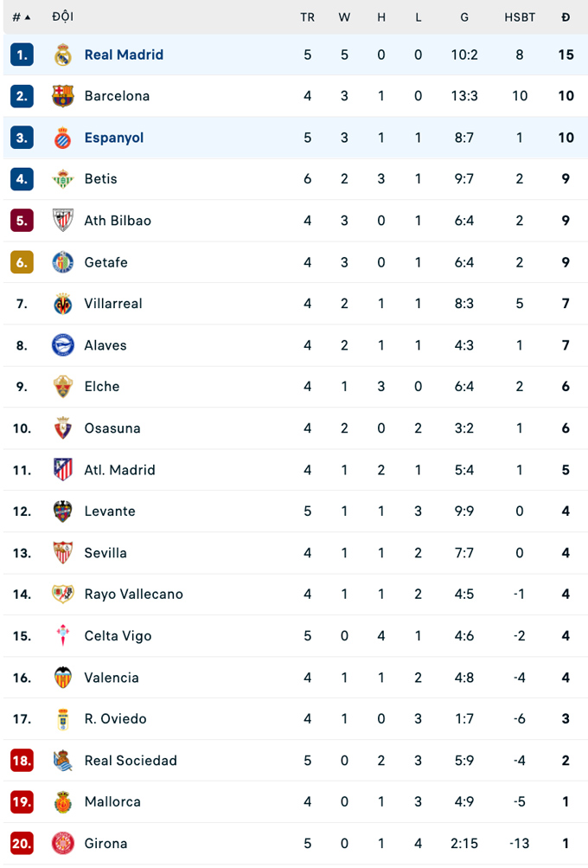Click the Sevilla club badge
This screenshot has width=588, height=868.
[x=63, y=553]
